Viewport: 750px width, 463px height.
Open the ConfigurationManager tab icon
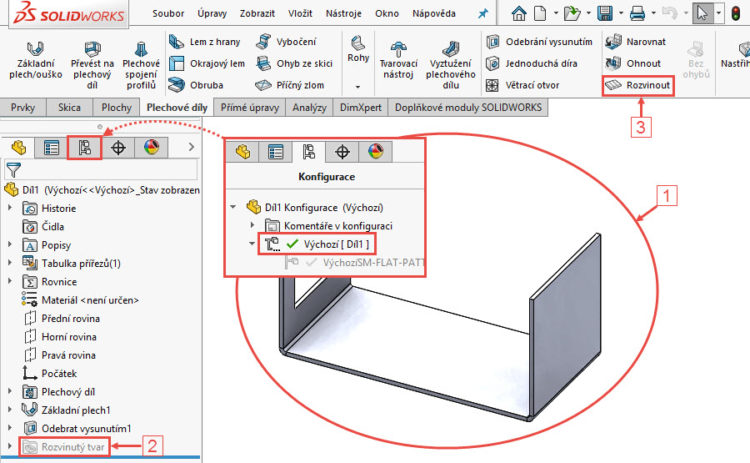pyautogui.click(x=84, y=148)
